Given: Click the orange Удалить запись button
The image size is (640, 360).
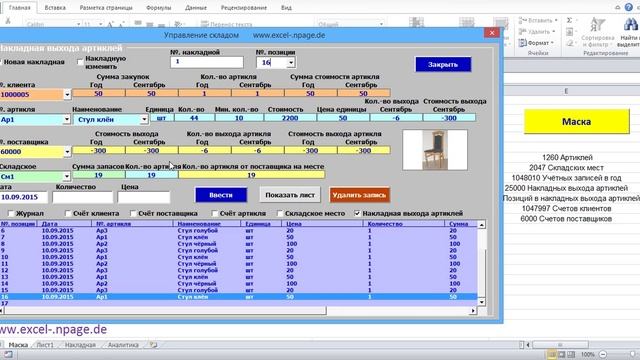Looking at the screenshot, I should (x=359, y=195).
